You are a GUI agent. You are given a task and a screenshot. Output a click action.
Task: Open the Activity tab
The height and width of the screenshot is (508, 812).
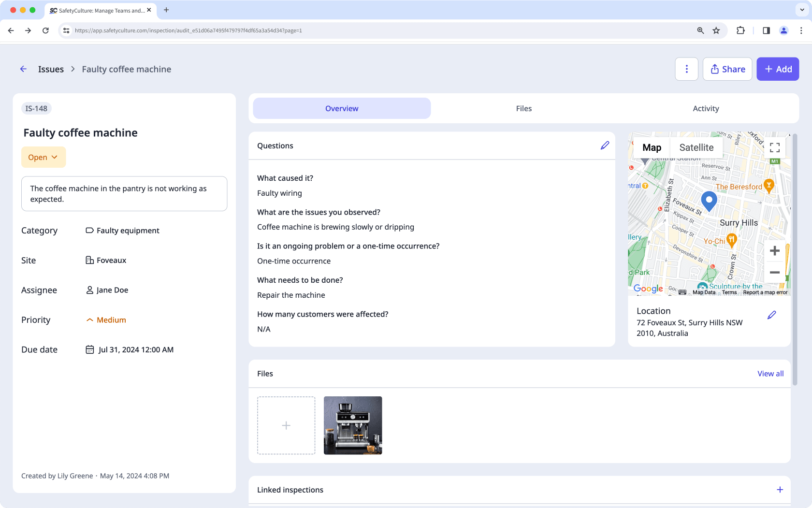[x=705, y=108]
